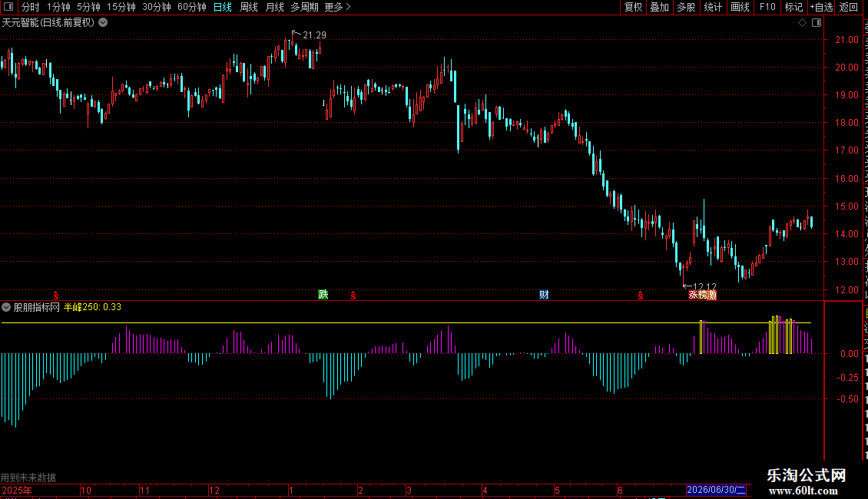Click the -0.50 indicator axis label
The height and width of the screenshot is (499, 868).
click(847, 399)
